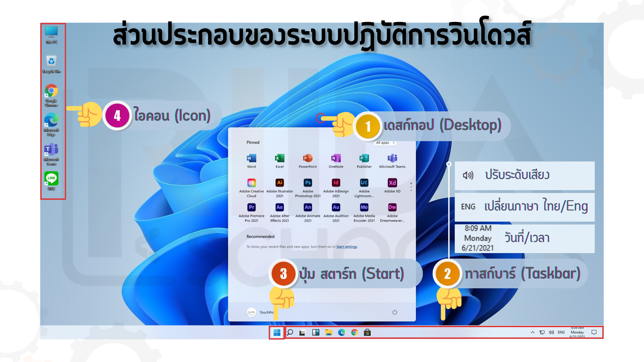Image resolution: width=644 pixels, height=362 pixels.
Task: Click the power button in the Start menu
Action: pos(395,312)
